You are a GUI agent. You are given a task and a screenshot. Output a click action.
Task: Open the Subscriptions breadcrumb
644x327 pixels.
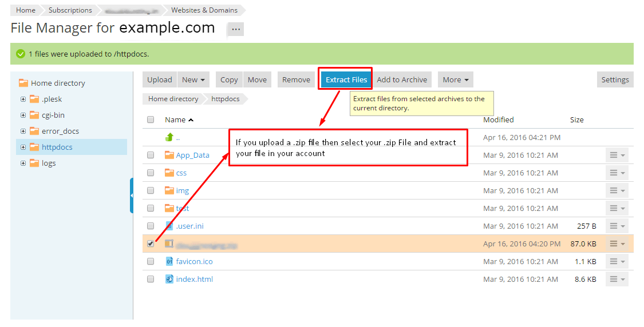coord(70,10)
